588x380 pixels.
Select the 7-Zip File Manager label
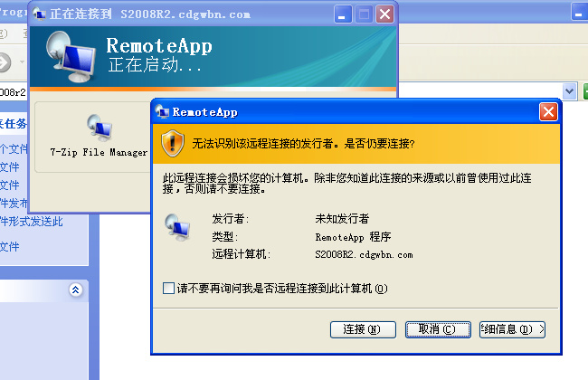coord(99,152)
